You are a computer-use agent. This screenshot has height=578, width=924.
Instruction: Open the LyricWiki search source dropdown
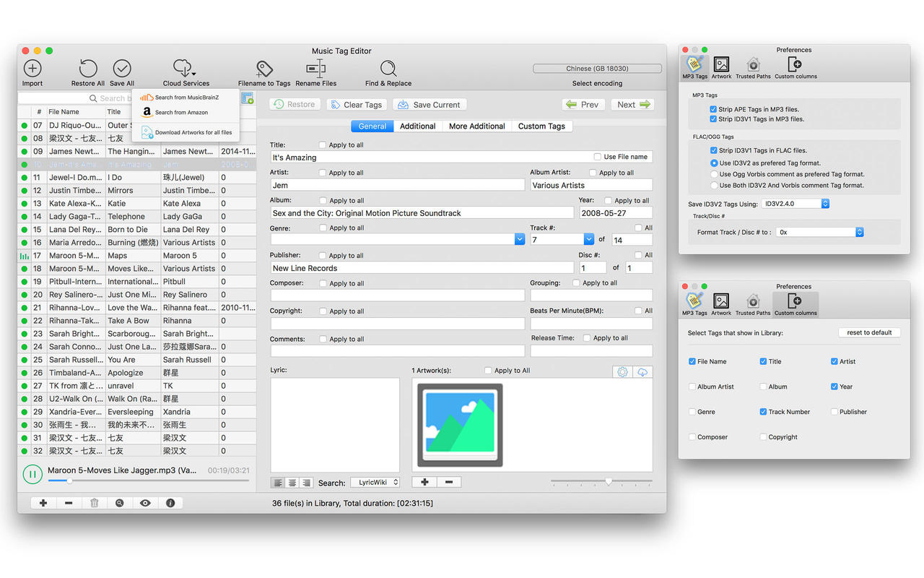click(375, 483)
